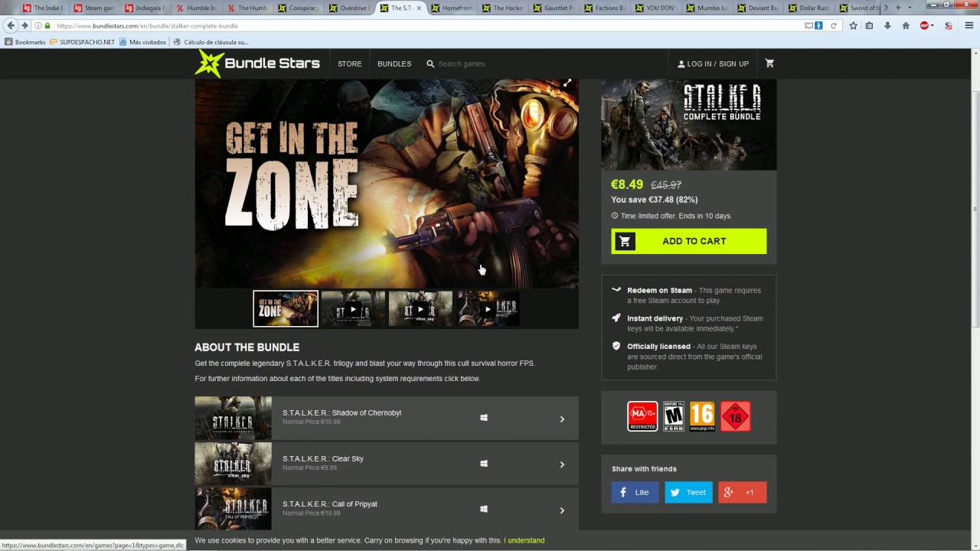This screenshot has height=551, width=980.
Task: Click the Firefox back arrow button
Action: coord(11,25)
